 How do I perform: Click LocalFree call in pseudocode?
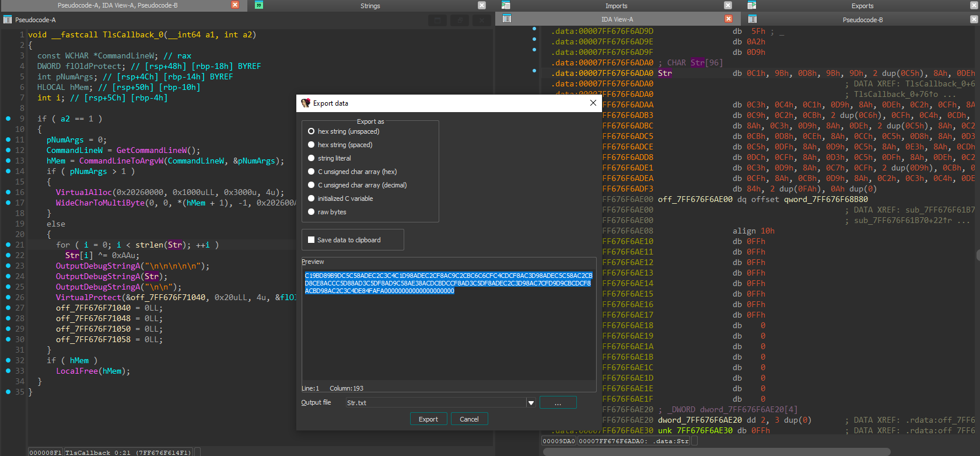77,371
